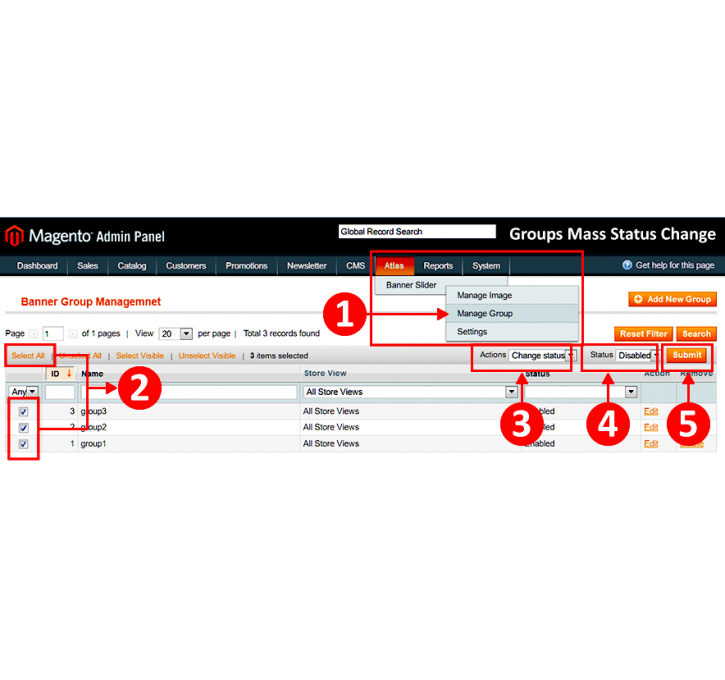725x680 pixels.
Task: Click All Store Views cell for group2
Action: (331, 427)
